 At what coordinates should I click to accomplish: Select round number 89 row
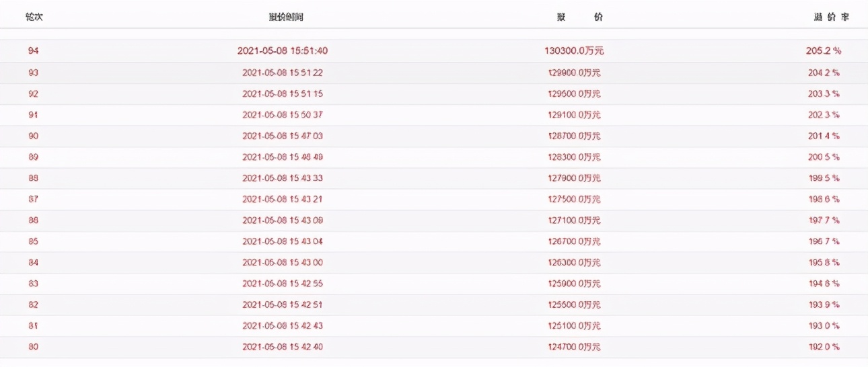point(434,157)
